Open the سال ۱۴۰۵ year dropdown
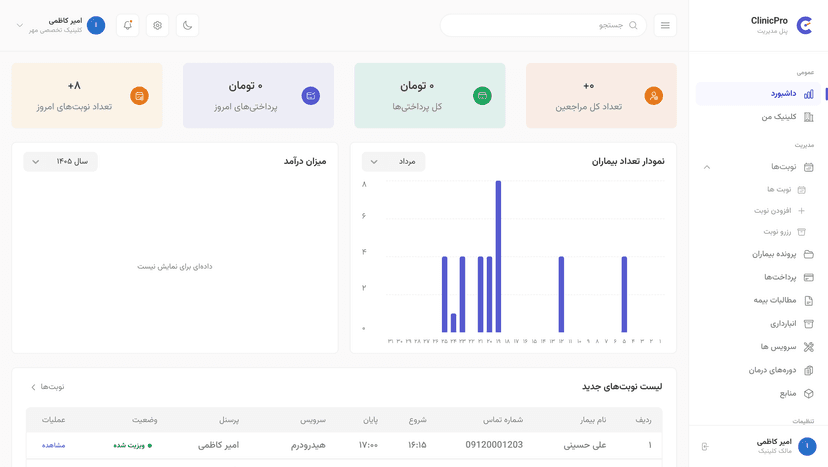The width and height of the screenshot is (828, 467). point(60,162)
